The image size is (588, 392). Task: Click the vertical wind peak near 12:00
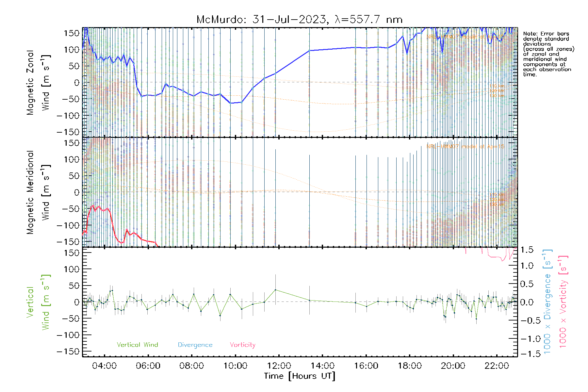[275, 290]
